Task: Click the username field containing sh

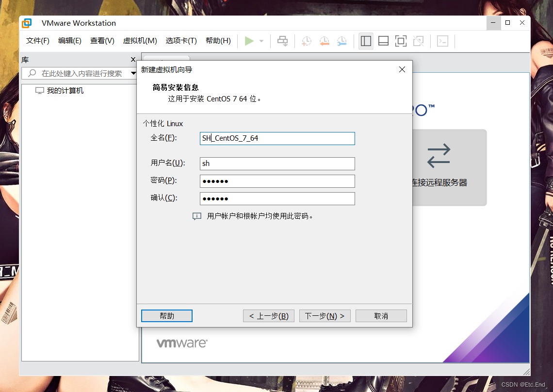Action: (277, 163)
